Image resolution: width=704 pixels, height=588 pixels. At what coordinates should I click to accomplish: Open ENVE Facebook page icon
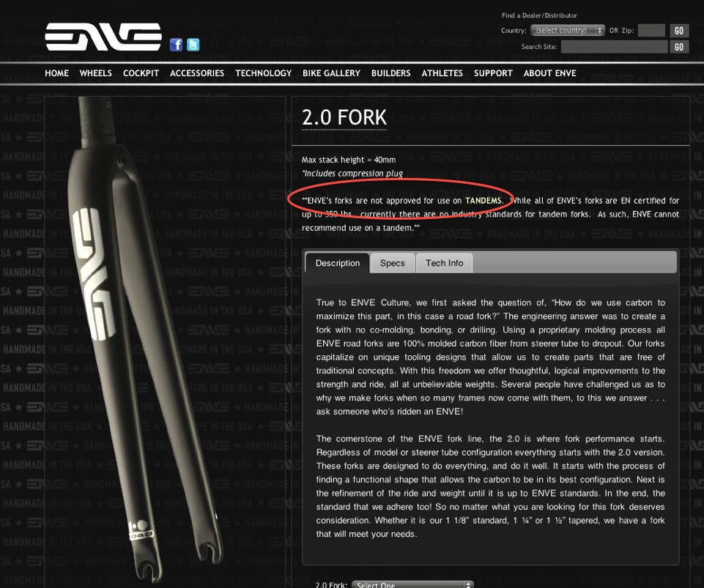click(x=176, y=45)
